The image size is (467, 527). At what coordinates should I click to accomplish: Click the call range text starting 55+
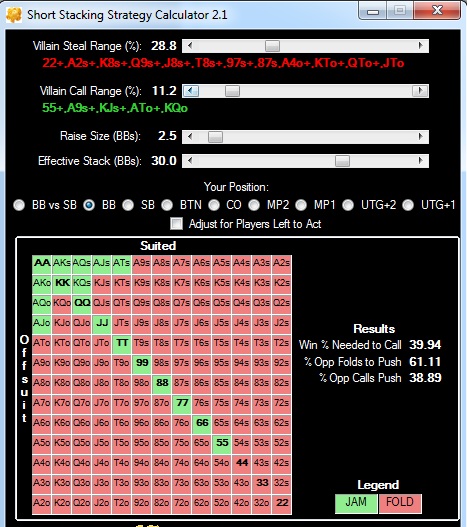tap(115, 108)
